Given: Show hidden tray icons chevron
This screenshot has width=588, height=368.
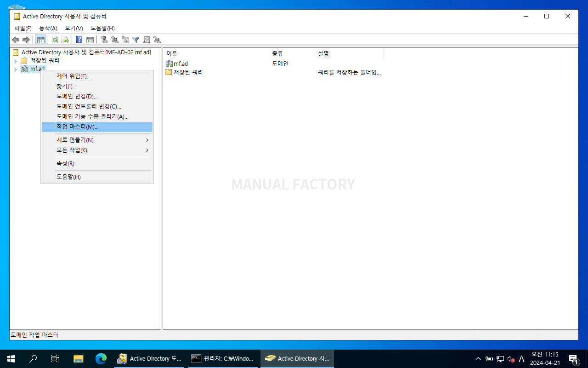Looking at the screenshot, I should point(478,359).
